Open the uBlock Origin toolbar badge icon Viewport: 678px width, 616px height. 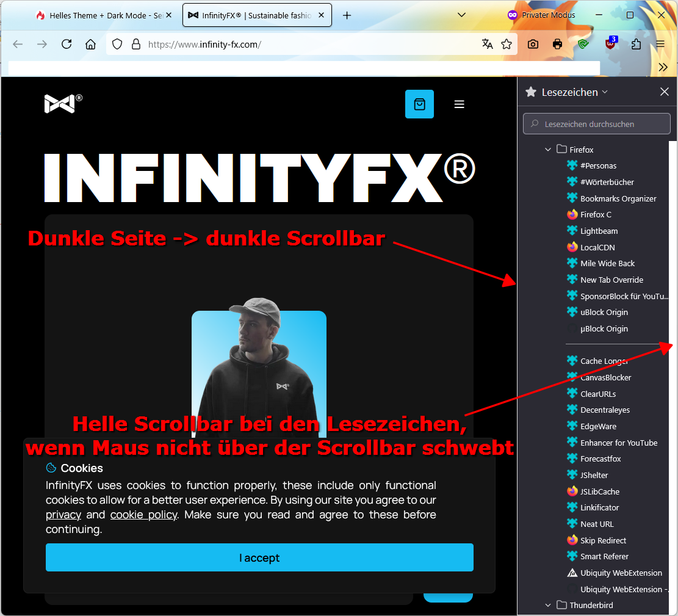click(x=610, y=43)
